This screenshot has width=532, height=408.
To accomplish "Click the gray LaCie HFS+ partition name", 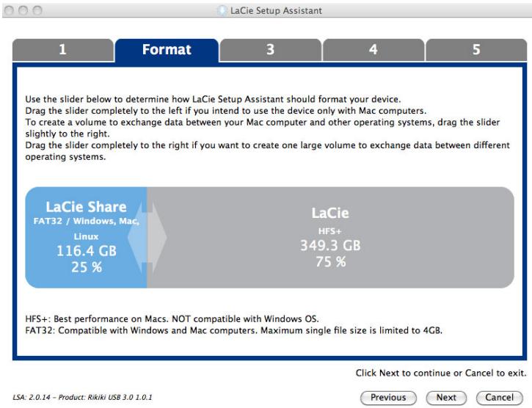I will pyautogui.click(x=330, y=212).
